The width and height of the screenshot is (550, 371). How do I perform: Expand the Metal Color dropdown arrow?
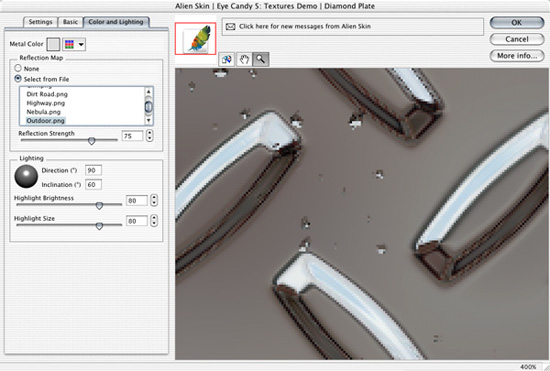pyautogui.click(x=81, y=44)
